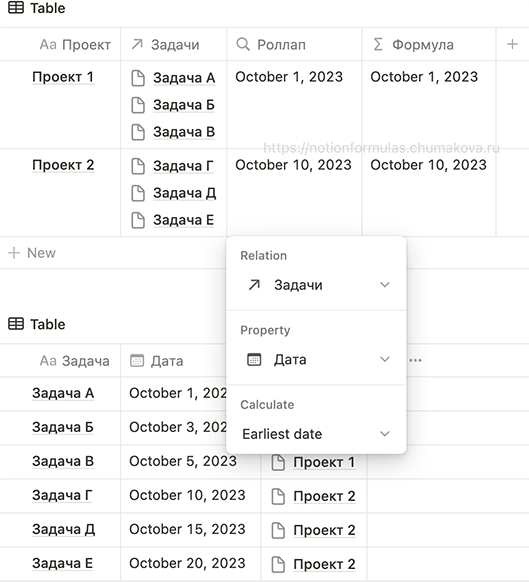Screen dimensions: 529x582
Task: Click the bottom Table view icon
Action: click(16, 324)
